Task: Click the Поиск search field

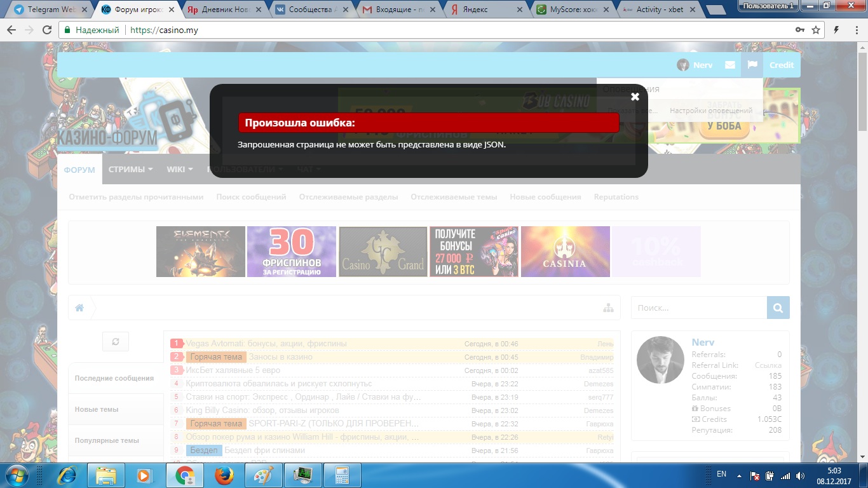Action: pyautogui.click(x=699, y=308)
